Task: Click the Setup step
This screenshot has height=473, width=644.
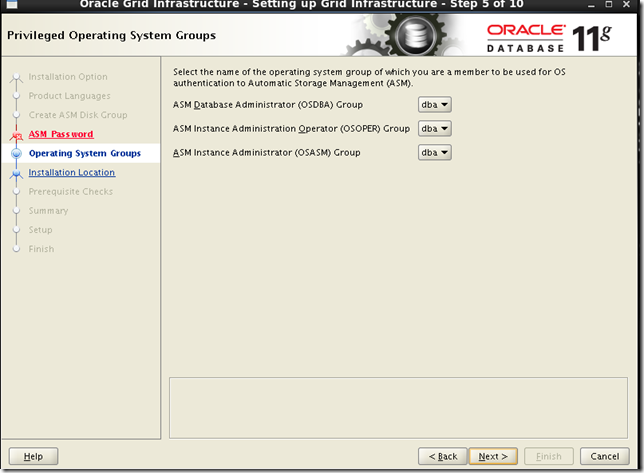Action: click(x=40, y=230)
